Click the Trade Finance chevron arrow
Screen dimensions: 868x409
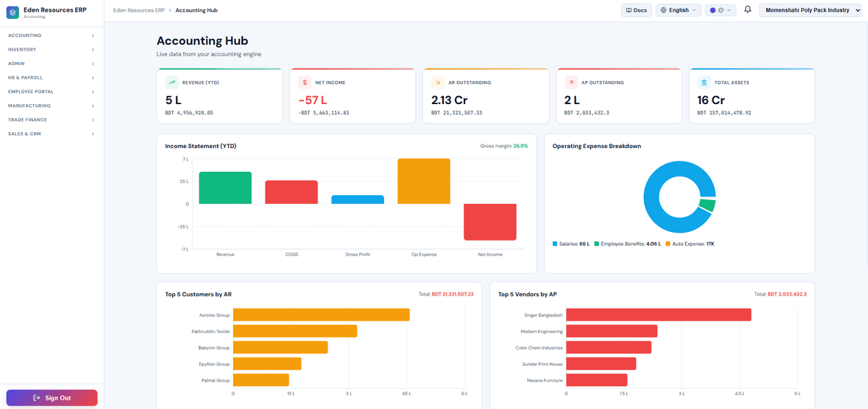click(x=93, y=120)
